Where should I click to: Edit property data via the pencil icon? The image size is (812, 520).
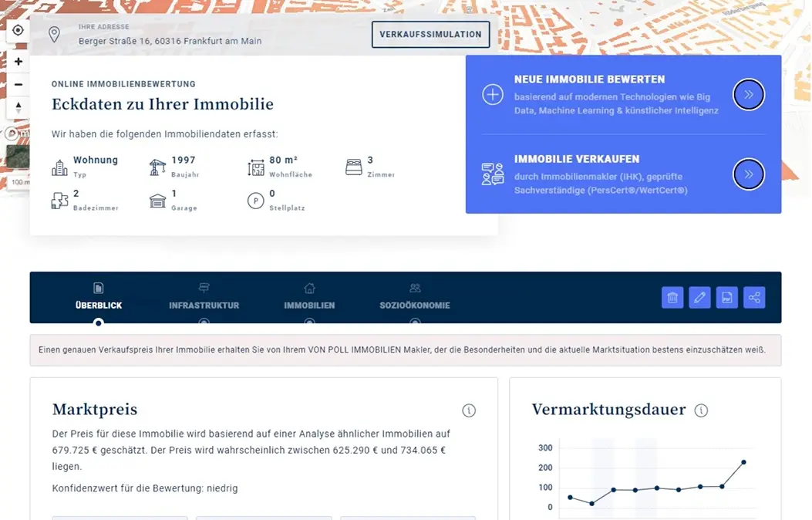[x=699, y=297]
